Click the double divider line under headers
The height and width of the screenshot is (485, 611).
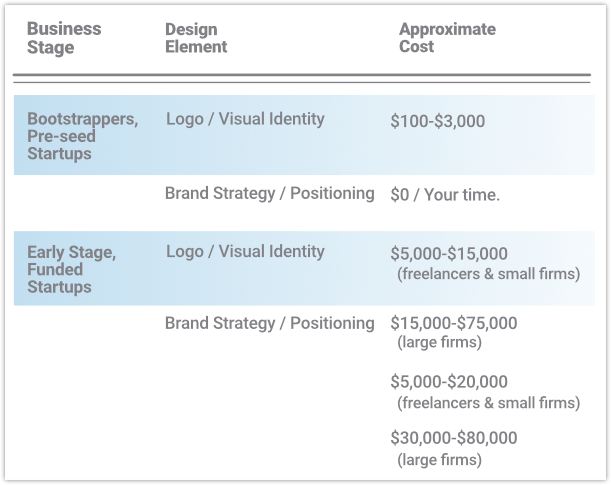(302, 78)
